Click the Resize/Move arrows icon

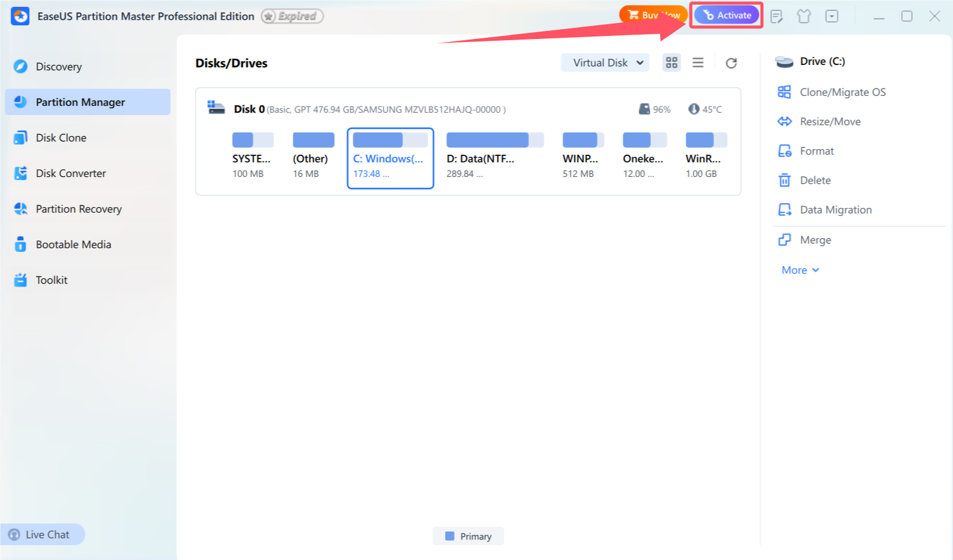(785, 121)
